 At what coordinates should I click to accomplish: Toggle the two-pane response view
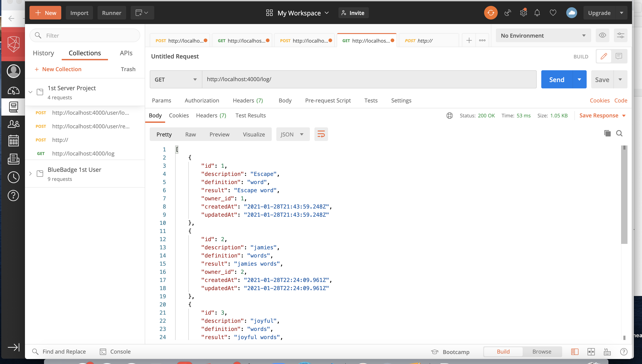[x=591, y=352]
